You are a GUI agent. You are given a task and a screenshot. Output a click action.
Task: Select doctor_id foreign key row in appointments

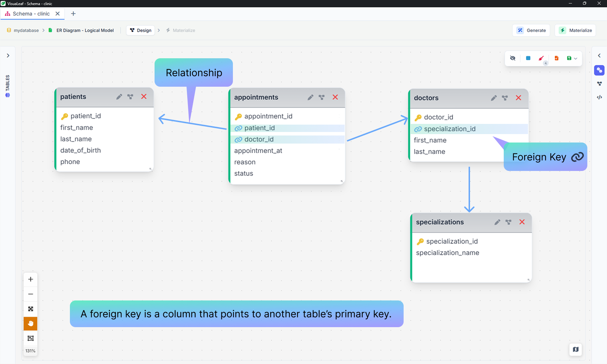point(287,139)
